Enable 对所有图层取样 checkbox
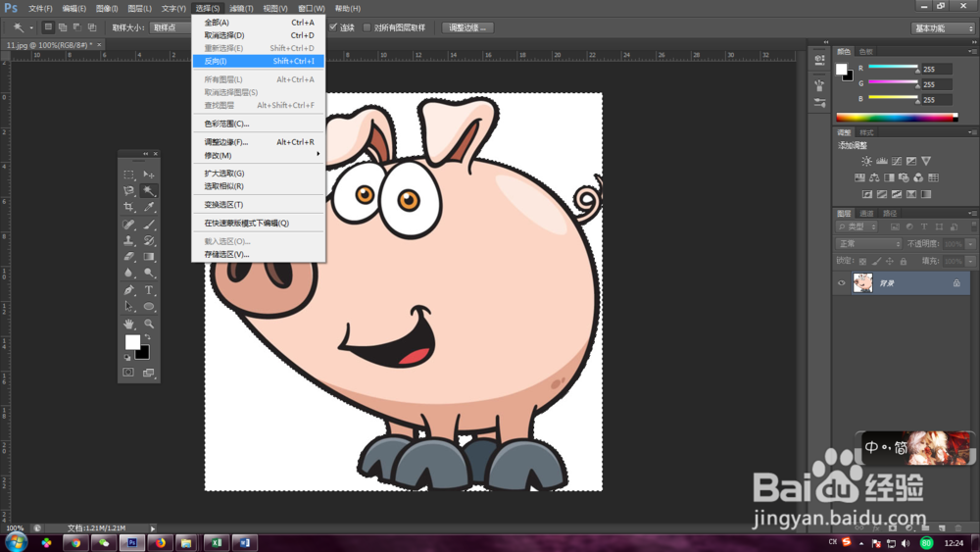 (367, 27)
